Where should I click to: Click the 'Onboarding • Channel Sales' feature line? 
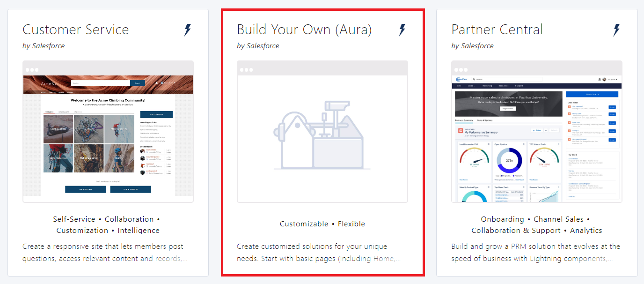pyautogui.click(x=535, y=219)
